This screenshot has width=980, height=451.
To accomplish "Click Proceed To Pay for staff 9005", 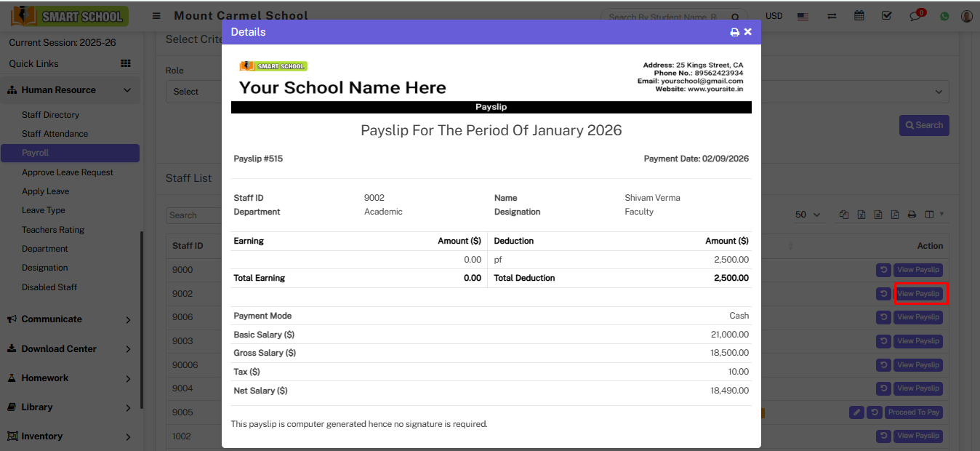I will pyautogui.click(x=913, y=412).
